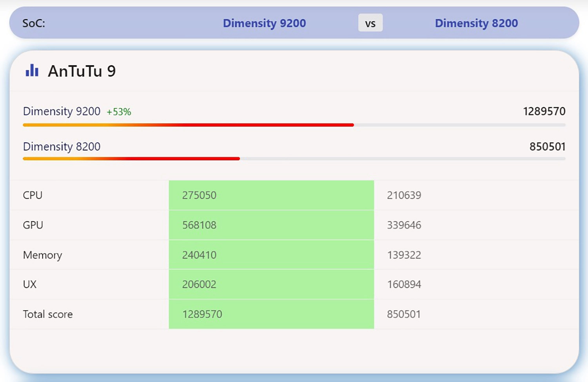Click the CPU row label
This screenshot has width=588, height=382.
click(33, 195)
